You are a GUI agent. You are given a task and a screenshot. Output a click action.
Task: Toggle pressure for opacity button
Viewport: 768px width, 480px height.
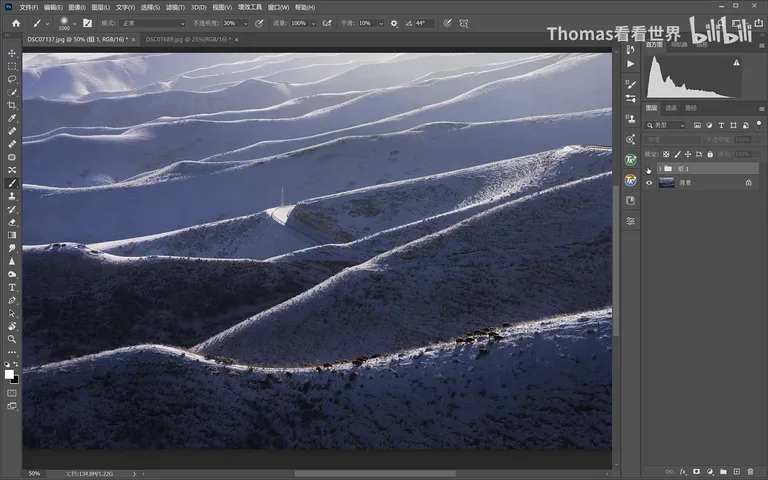(x=259, y=23)
